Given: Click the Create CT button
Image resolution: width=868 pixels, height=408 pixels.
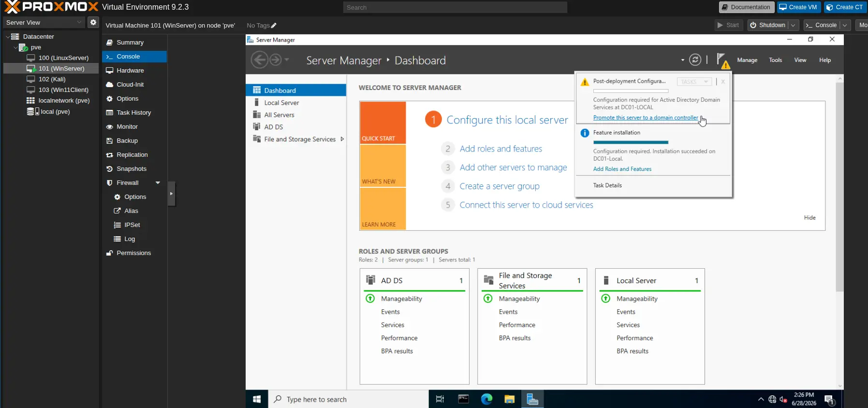Looking at the screenshot, I should coord(845,7).
